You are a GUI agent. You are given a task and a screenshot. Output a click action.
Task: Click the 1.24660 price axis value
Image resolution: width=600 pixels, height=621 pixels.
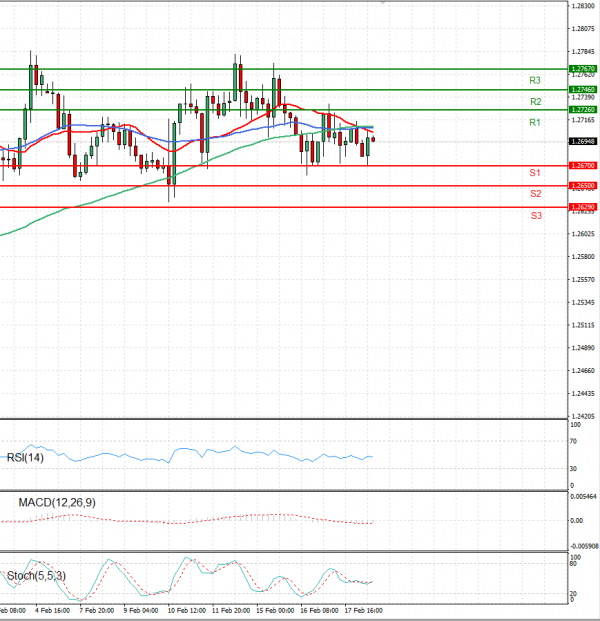coord(583,371)
